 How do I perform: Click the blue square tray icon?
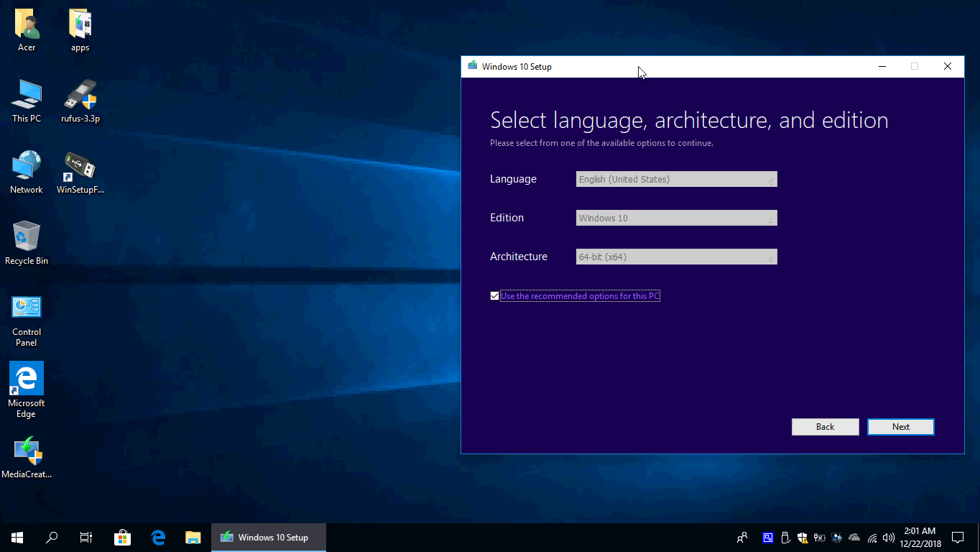pos(768,538)
